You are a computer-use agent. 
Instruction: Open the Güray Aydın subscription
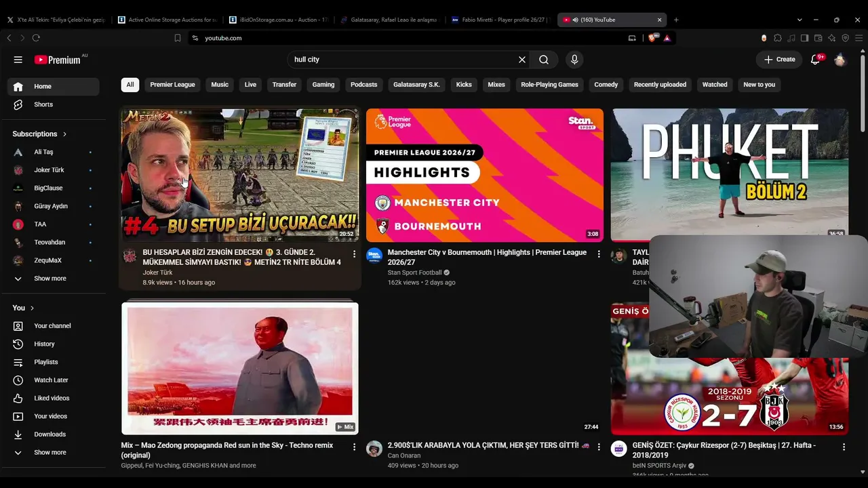pyautogui.click(x=54, y=206)
